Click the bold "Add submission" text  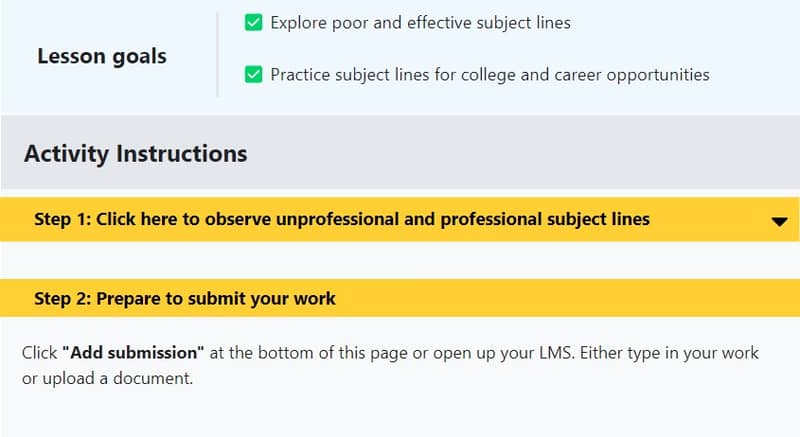pyautogui.click(x=133, y=353)
